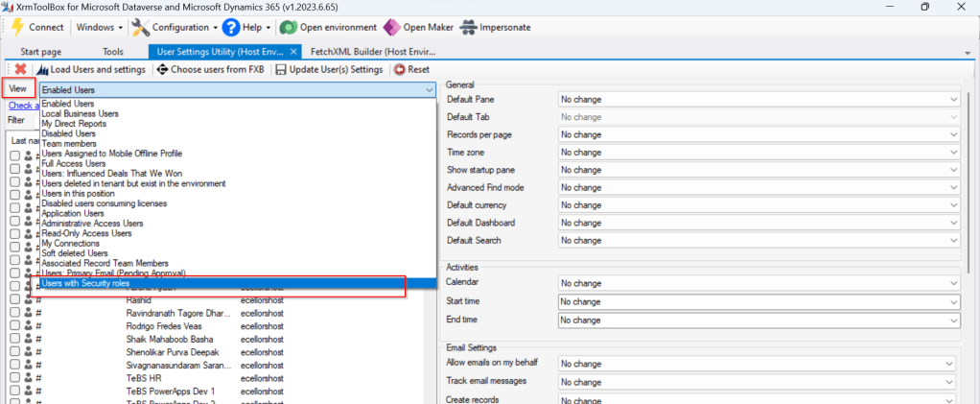
Task: Click Update User(s) Settings button
Action: [329, 69]
